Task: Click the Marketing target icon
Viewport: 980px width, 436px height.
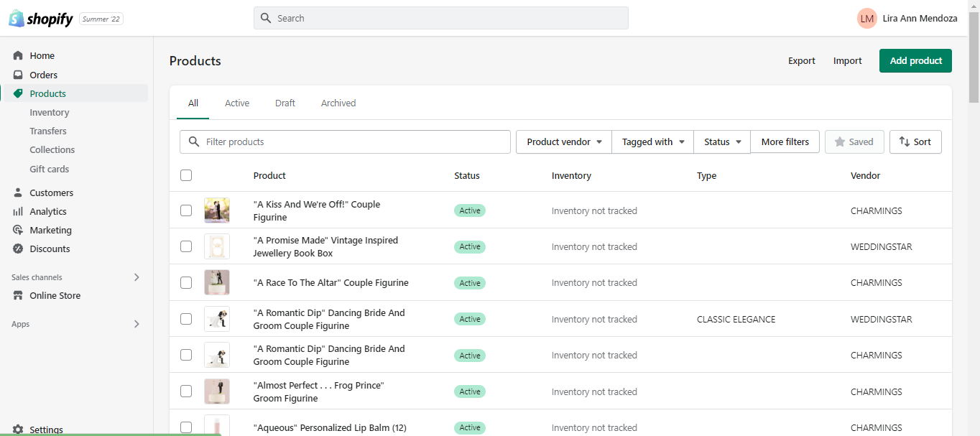Action: pyautogui.click(x=18, y=230)
